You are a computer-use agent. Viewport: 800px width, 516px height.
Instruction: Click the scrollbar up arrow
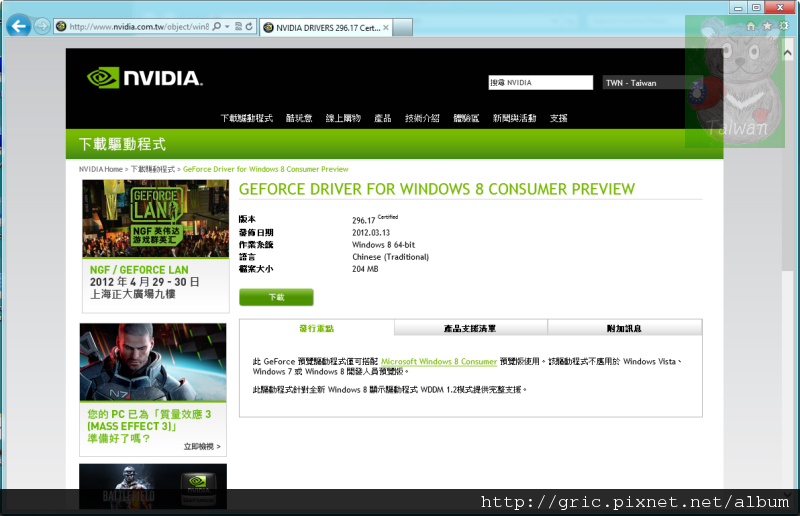(x=788, y=53)
